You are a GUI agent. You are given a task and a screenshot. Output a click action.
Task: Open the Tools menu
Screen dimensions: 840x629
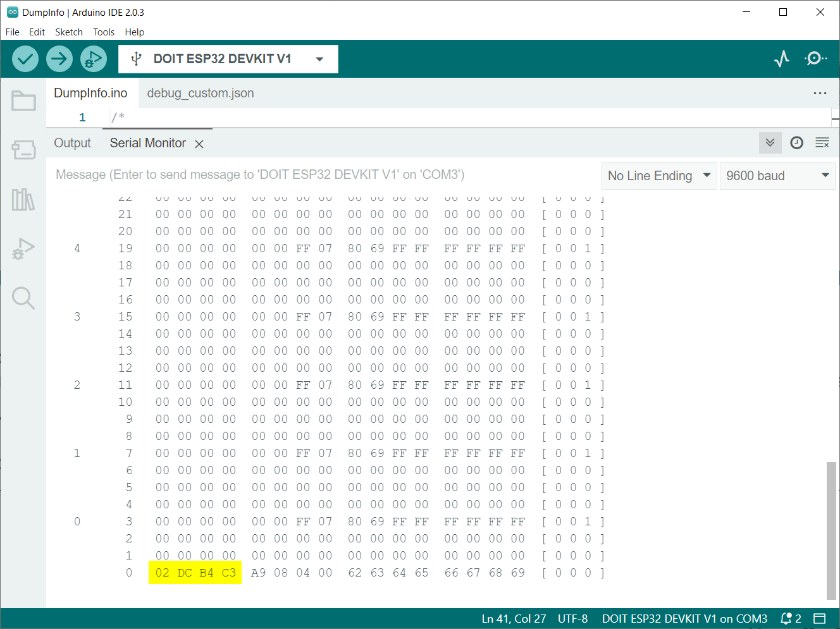coord(104,32)
